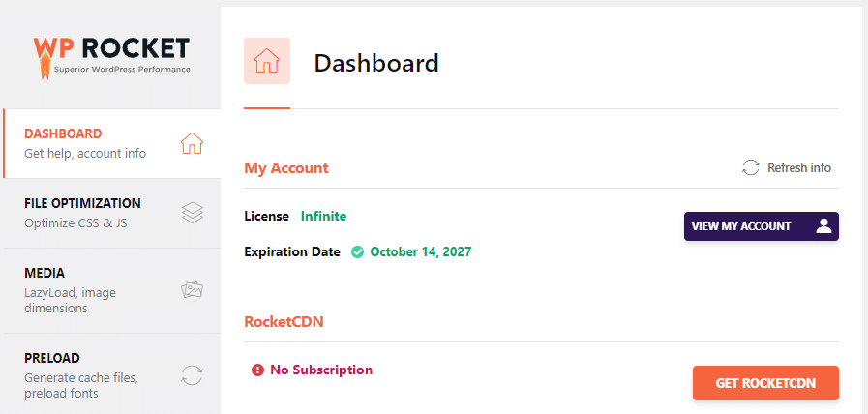Click the Infinite license text
The image size is (868, 414).
pos(323,216)
